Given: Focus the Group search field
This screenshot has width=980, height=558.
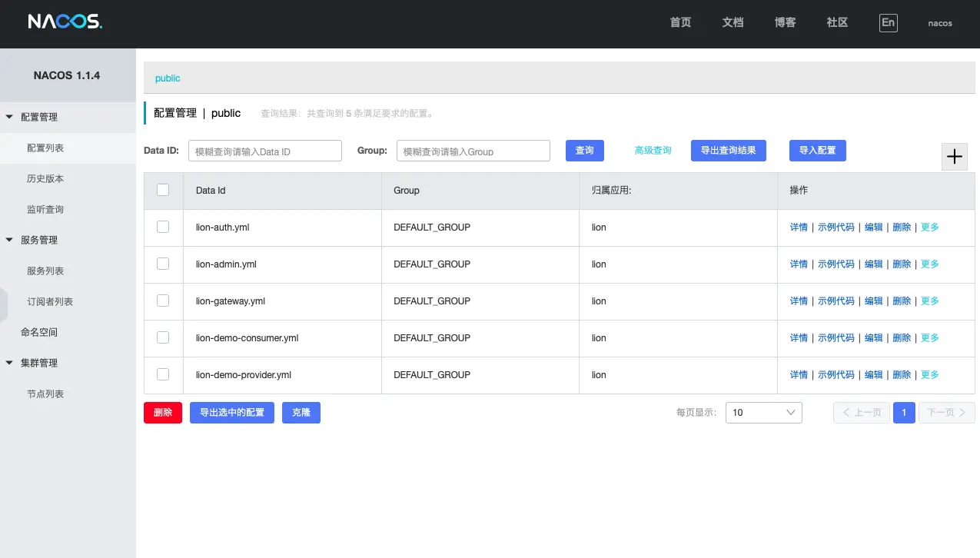Looking at the screenshot, I should pos(473,151).
